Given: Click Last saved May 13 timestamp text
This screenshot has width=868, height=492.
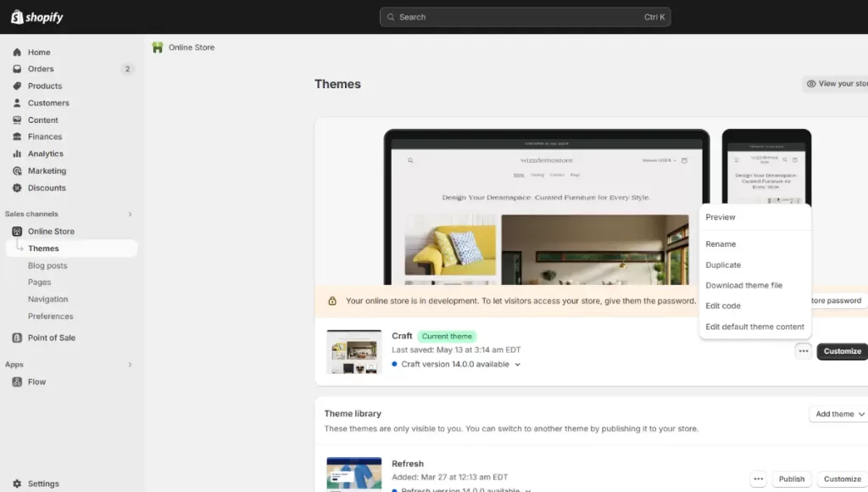Looking at the screenshot, I should click(x=456, y=350).
